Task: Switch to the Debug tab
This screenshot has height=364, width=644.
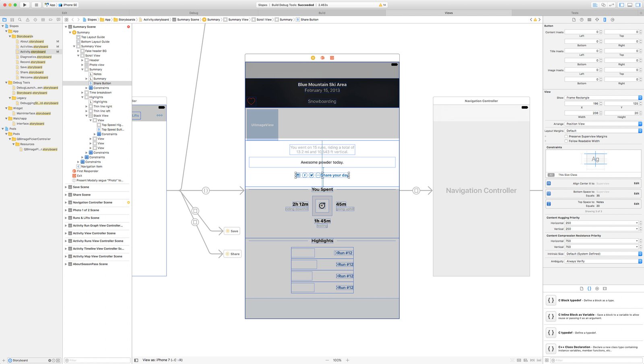Action: (194, 13)
